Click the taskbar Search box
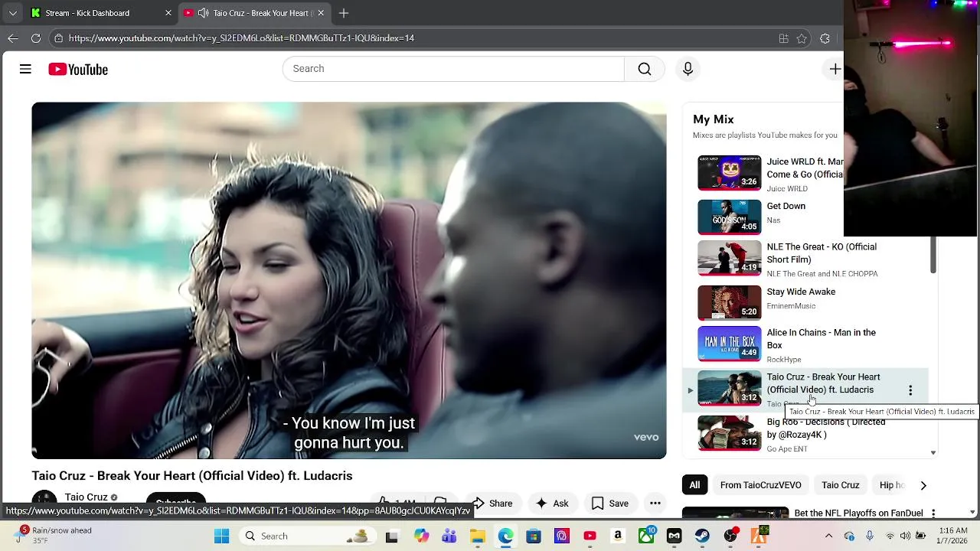980x551 pixels. coord(308,536)
